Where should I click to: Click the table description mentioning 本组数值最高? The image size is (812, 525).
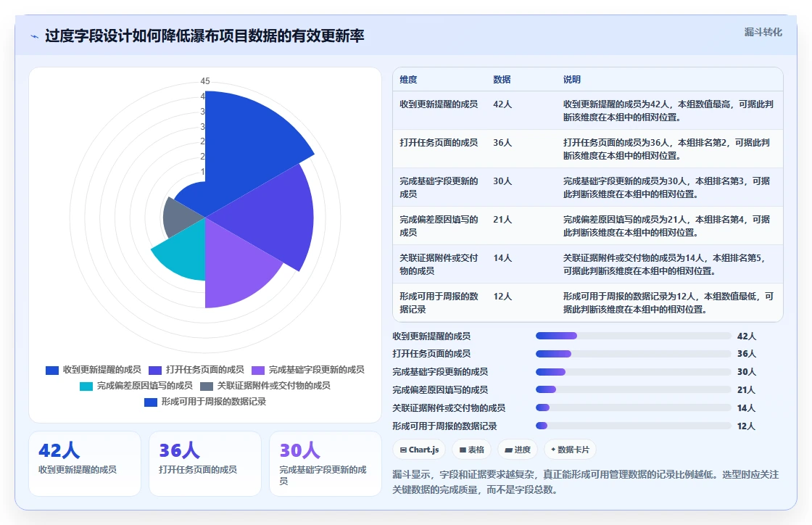pyautogui.click(x=668, y=111)
